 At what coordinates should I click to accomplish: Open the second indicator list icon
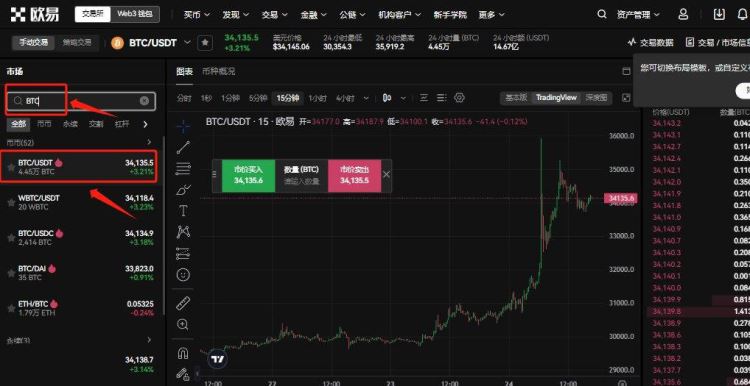[x=441, y=98]
